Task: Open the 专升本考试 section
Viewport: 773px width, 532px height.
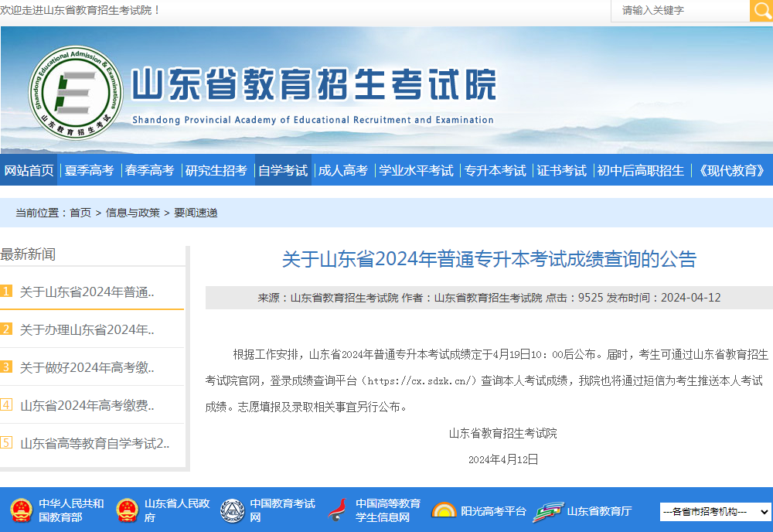Action: 495,171
